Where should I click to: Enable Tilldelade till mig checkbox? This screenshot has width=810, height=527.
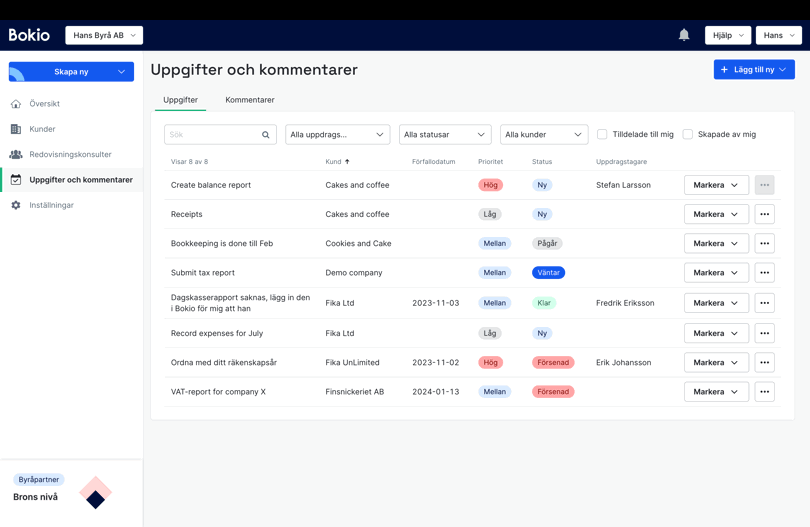602,134
